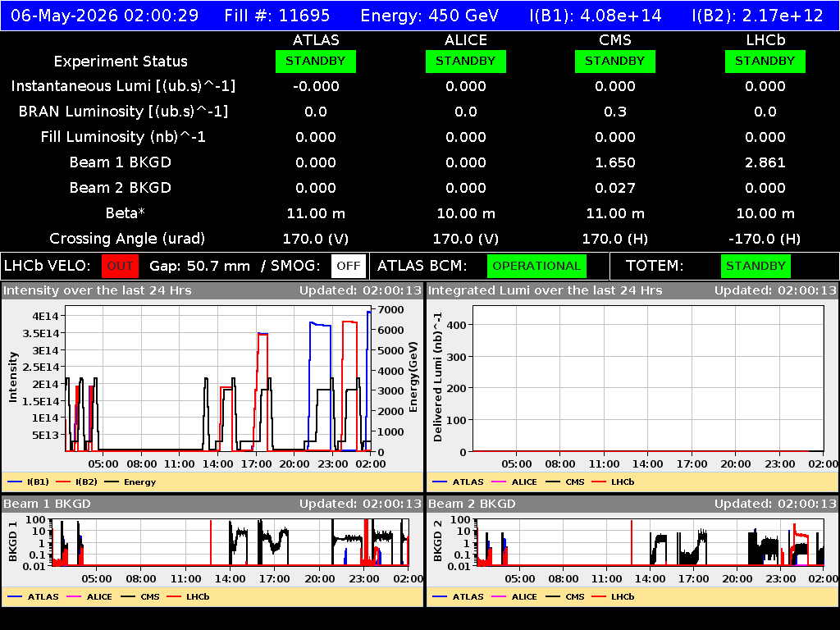This screenshot has height=630, width=840.
Task: Click the Beta* row label
Action: pyautogui.click(x=126, y=213)
